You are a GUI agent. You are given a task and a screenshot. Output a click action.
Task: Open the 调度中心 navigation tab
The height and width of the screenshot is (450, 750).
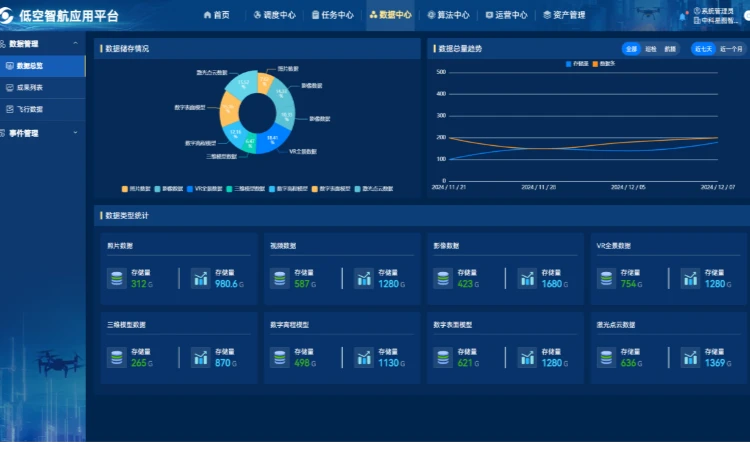pyautogui.click(x=274, y=15)
